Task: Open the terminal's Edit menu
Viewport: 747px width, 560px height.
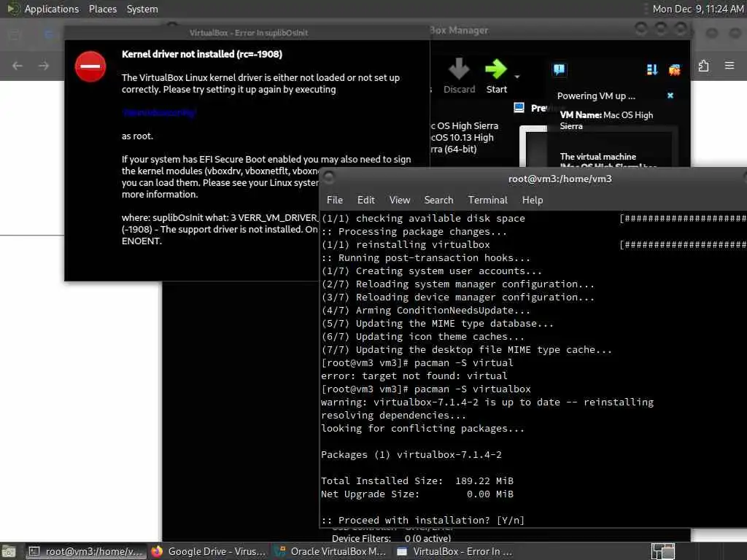Action: click(x=366, y=200)
